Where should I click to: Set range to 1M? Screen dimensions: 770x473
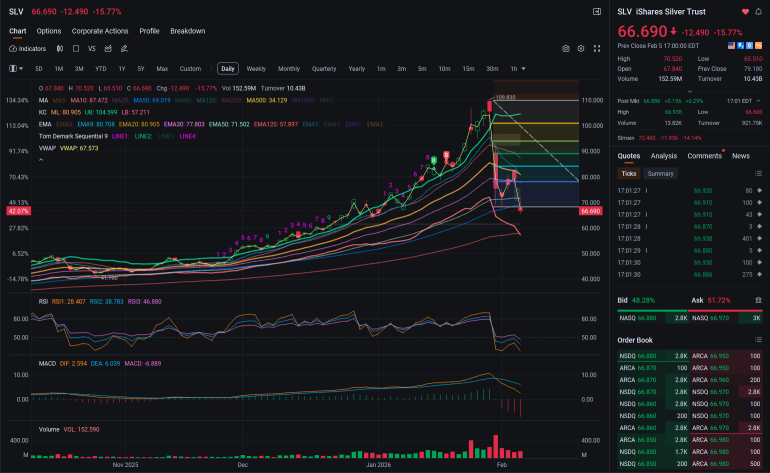point(58,69)
